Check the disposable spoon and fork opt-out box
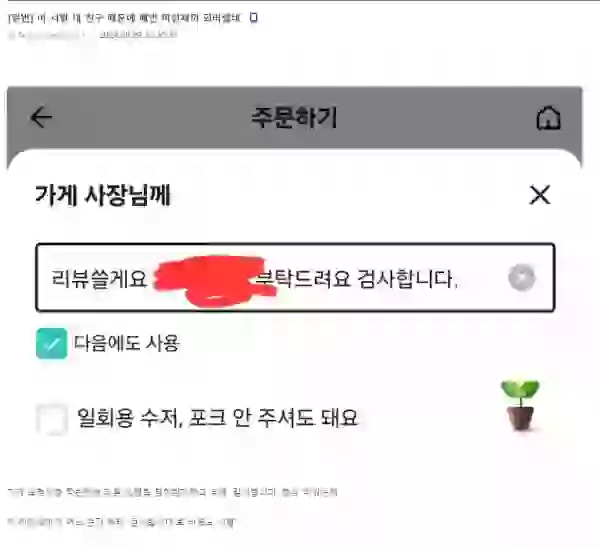The height and width of the screenshot is (550, 600). tap(52, 418)
